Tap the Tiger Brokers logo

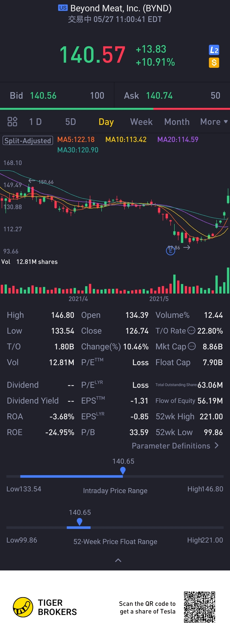45,607
